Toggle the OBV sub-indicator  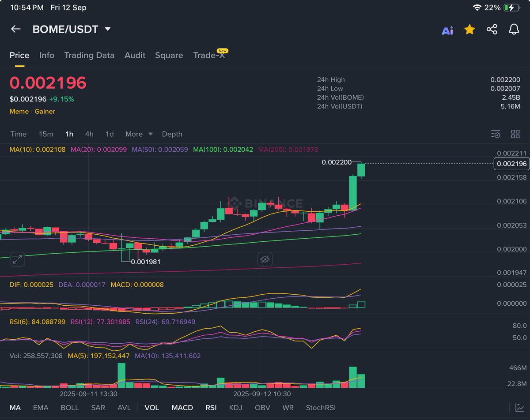click(263, 408)
